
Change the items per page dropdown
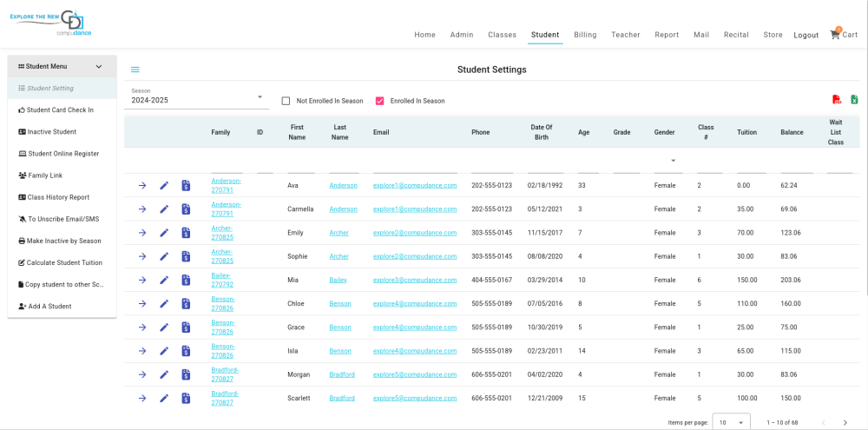pos(731,422)
